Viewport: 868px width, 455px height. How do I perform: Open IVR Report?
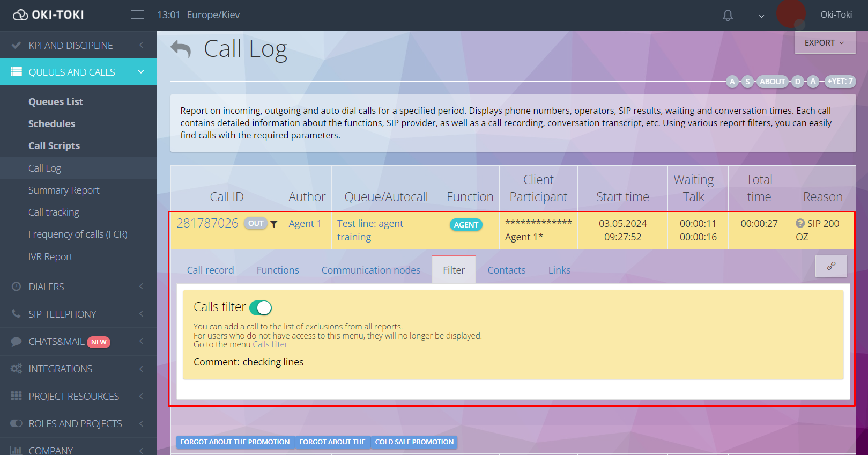click(x=50, y=257)
